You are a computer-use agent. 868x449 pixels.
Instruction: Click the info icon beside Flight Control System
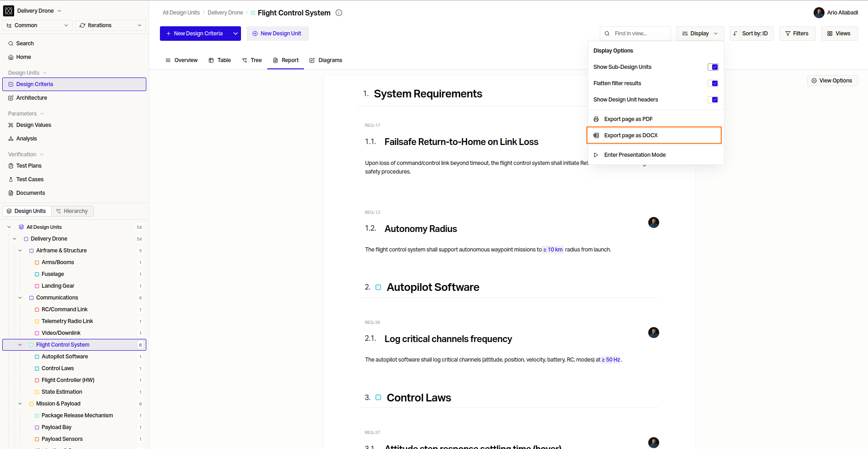(x=339, y=13)
